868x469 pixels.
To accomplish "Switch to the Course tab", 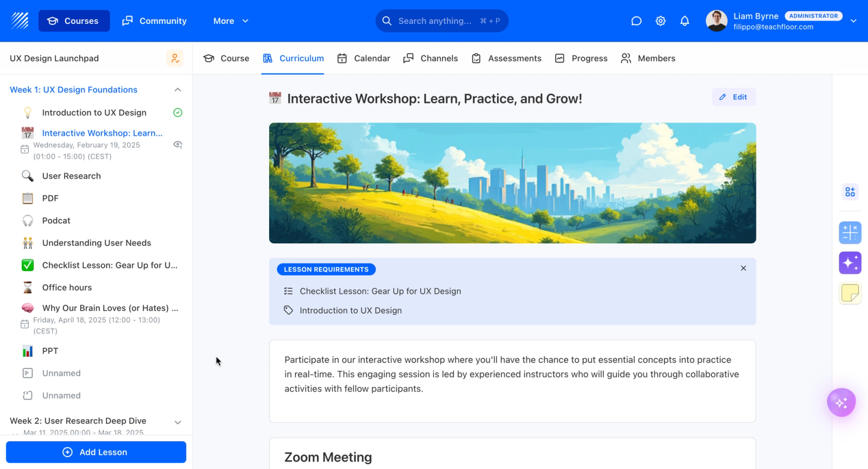I will click(x=226, y=58).
